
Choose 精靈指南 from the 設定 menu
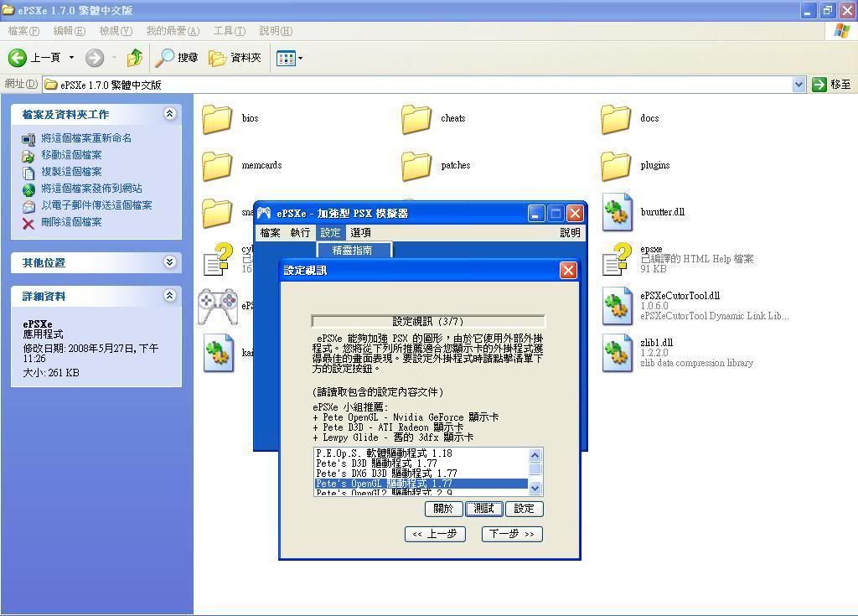click(354, 251)
